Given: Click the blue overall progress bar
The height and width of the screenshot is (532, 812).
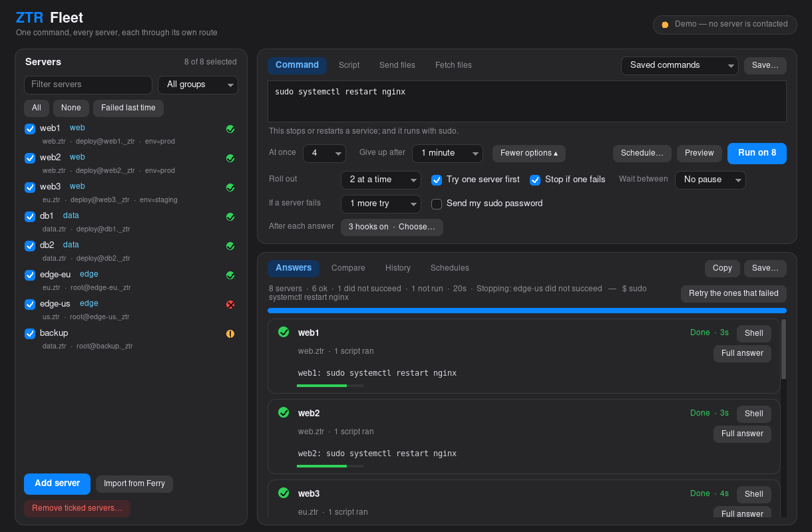Looking at the screenshot, I should [x=527, y=311].
